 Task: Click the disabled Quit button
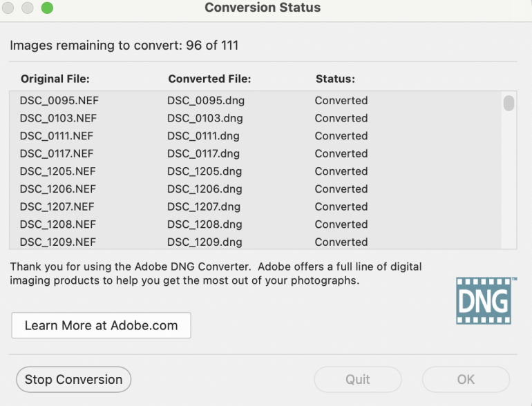coord(358,379)
